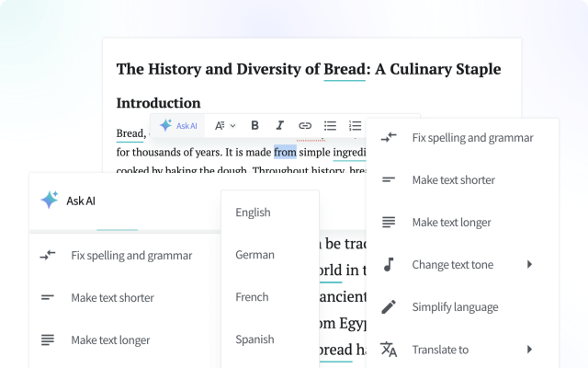Click the translate icon in right menu

tap(389, 350)
